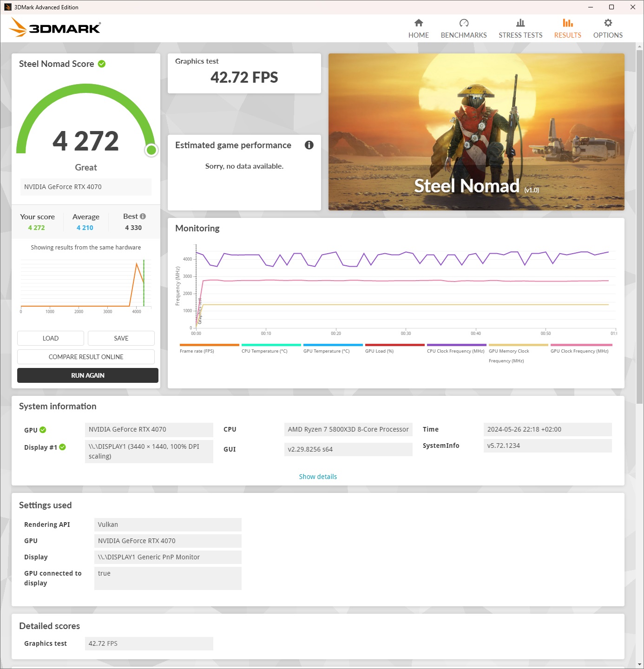Click the scrollbar down arrow
This screenshot has width=644, height=669.
pos(640,665)
